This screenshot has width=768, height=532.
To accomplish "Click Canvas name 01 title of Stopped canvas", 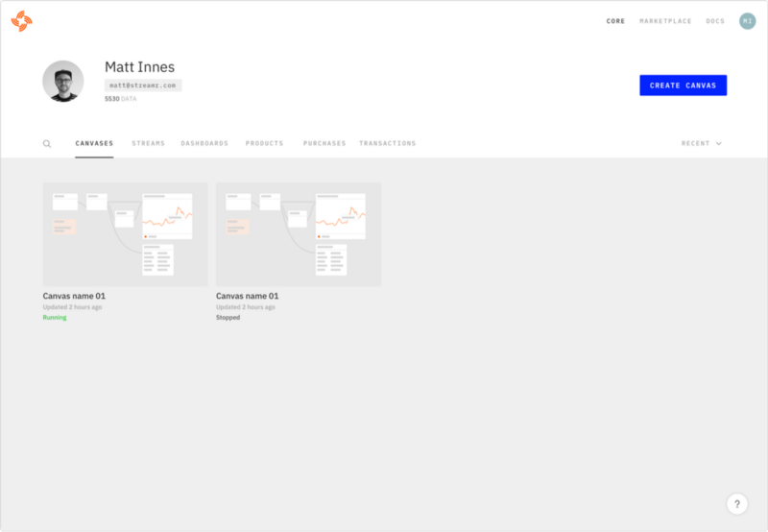I will [248, 296].
